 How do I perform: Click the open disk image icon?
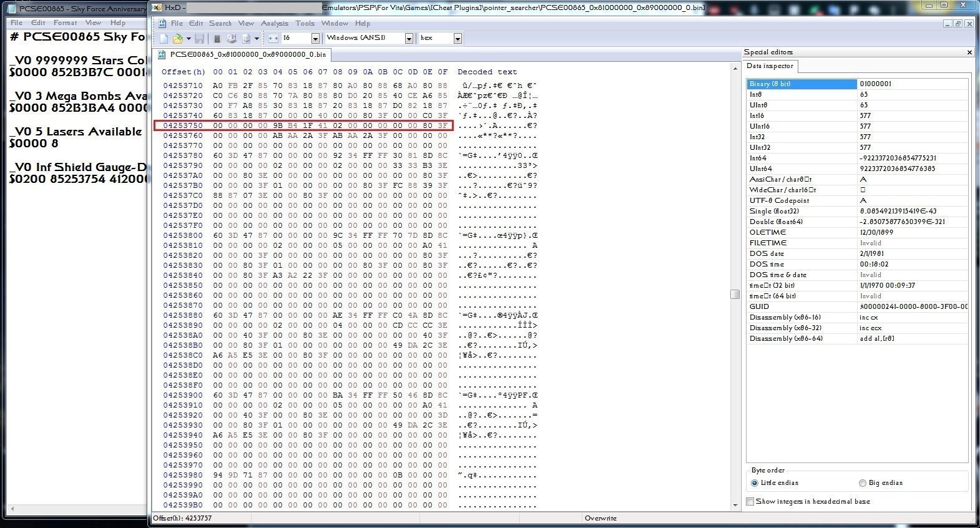[246, 39]
